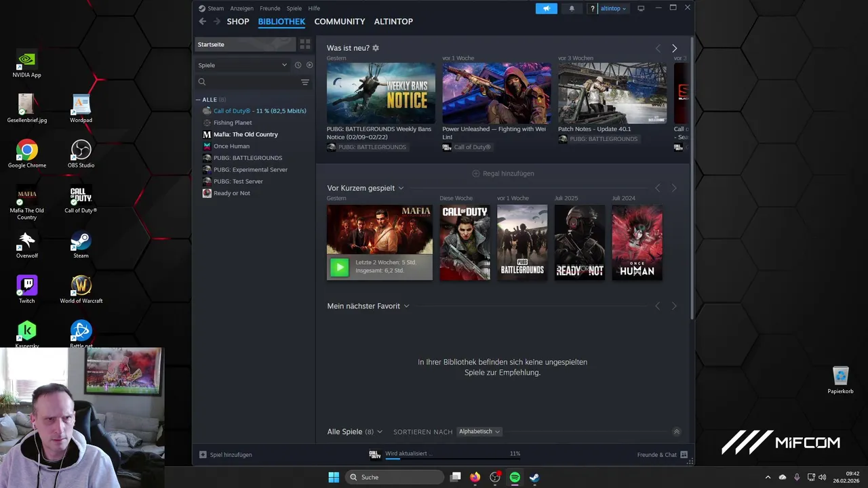Open Ready or Not recent cover

(x=580, y=243)
